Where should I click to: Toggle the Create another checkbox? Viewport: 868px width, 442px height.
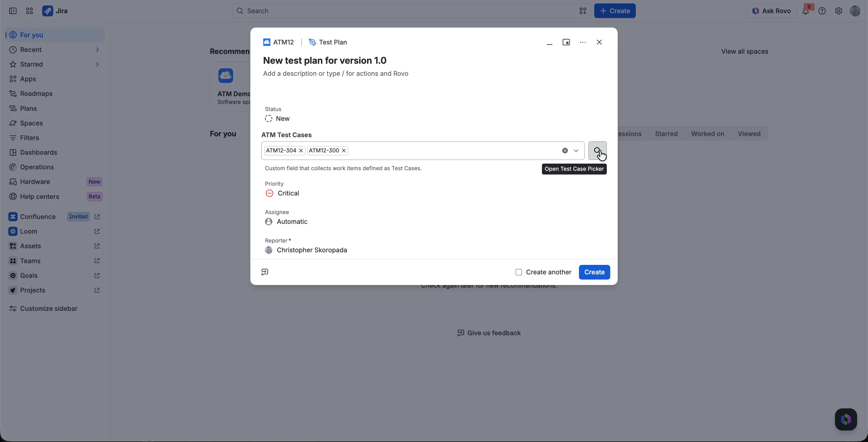[x=519, y=272]
